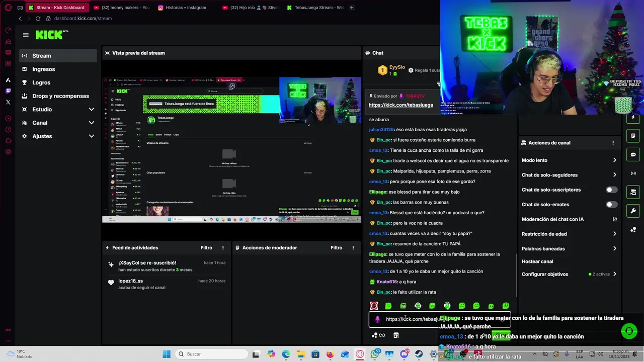Click the broadcast signal icon in right toolbar
The height and width of the screenshot is (362, 644).
(x=633, y=173)
